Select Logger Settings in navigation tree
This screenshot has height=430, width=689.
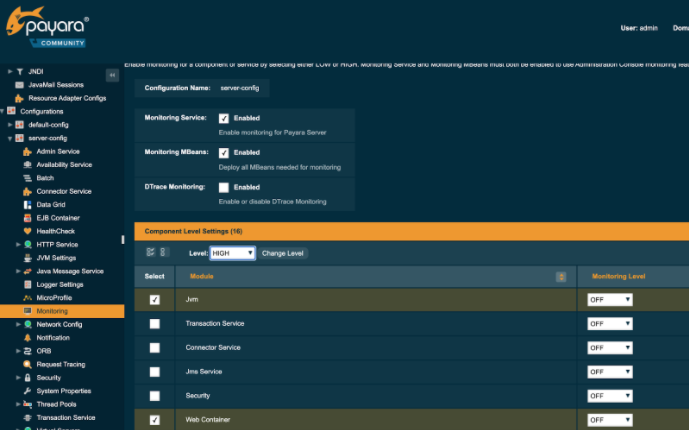pyautogui.click(x=59, y=284)
